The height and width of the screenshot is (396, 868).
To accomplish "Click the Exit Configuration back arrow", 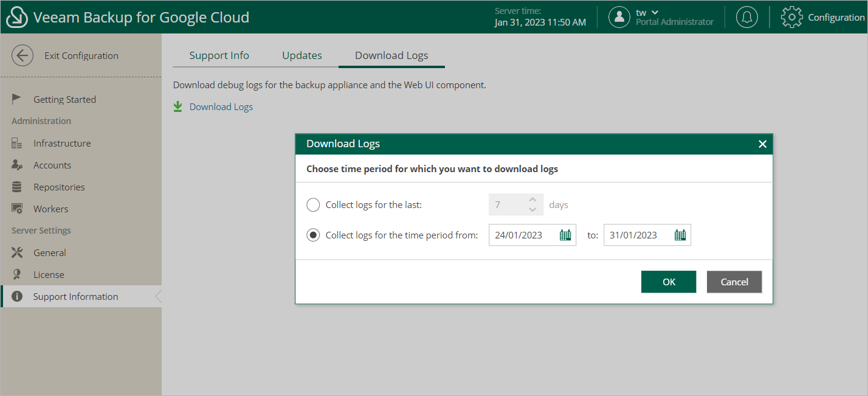I will tap(22, 55).
